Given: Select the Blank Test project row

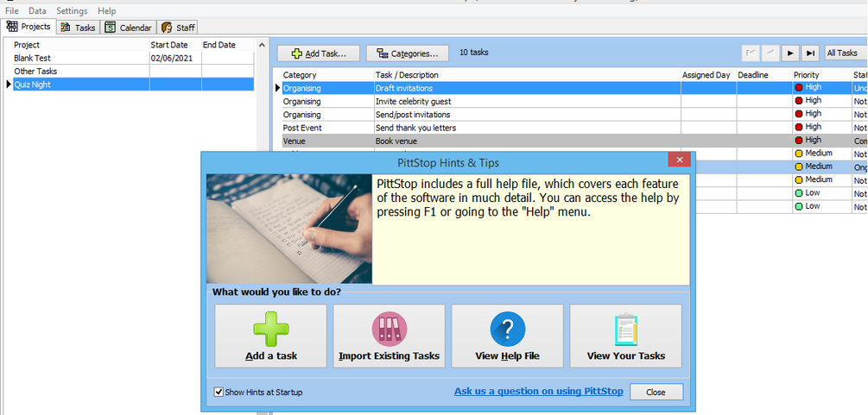Looking at the screenshot, I should coord(133,58).
